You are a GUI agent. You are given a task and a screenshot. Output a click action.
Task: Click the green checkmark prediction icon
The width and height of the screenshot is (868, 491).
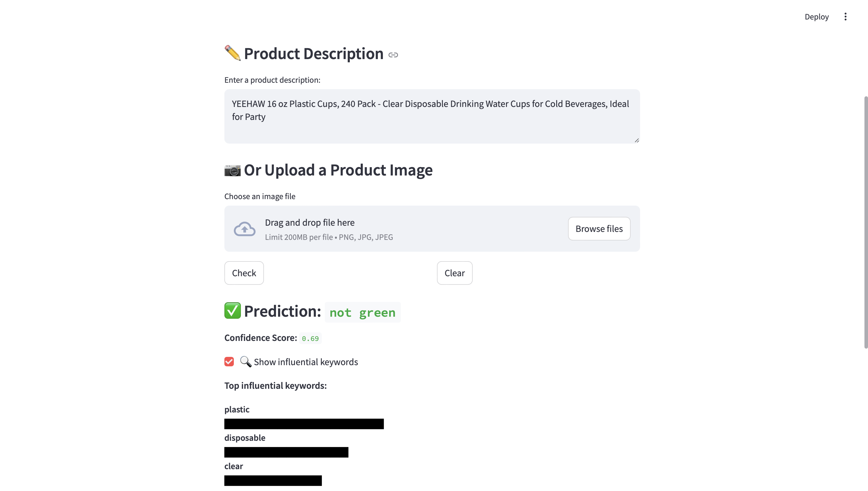coord(233,310)
